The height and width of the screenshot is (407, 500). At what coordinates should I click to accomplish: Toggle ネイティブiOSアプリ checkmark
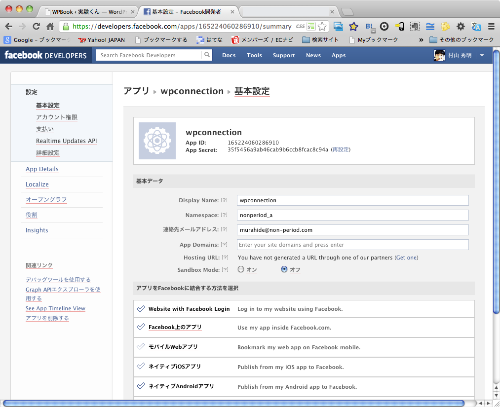coord(141,366)
